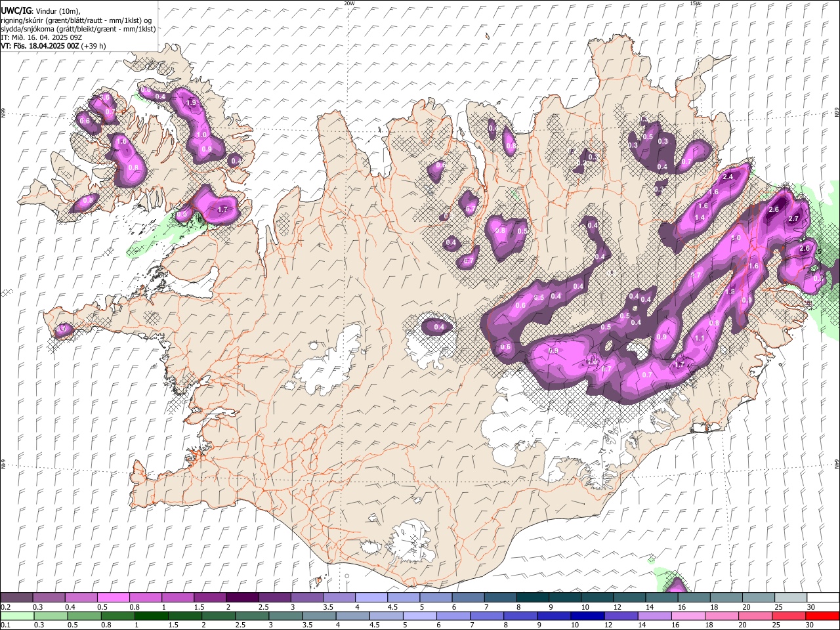Image resolution: width=840 pixels, height=630 pixels.
Task: Pick the white 30 swatch in the upper scale
Action: click(822, 598)
